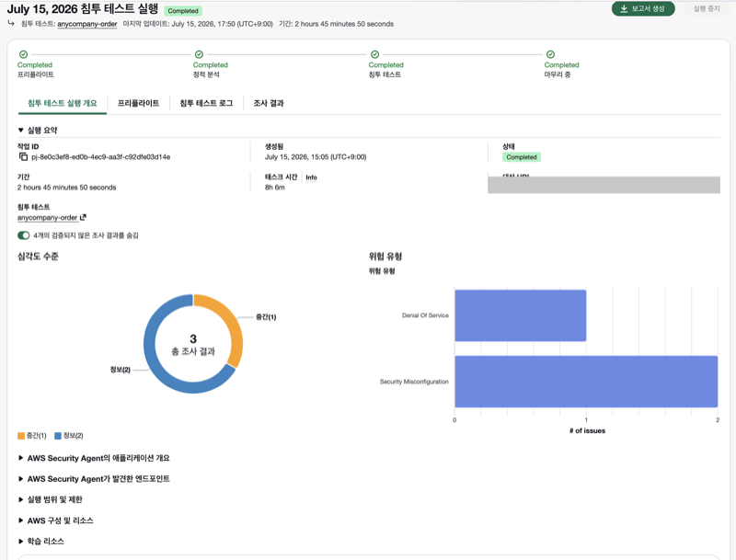Open external link icon next to anycompany-order

point(83,217)
